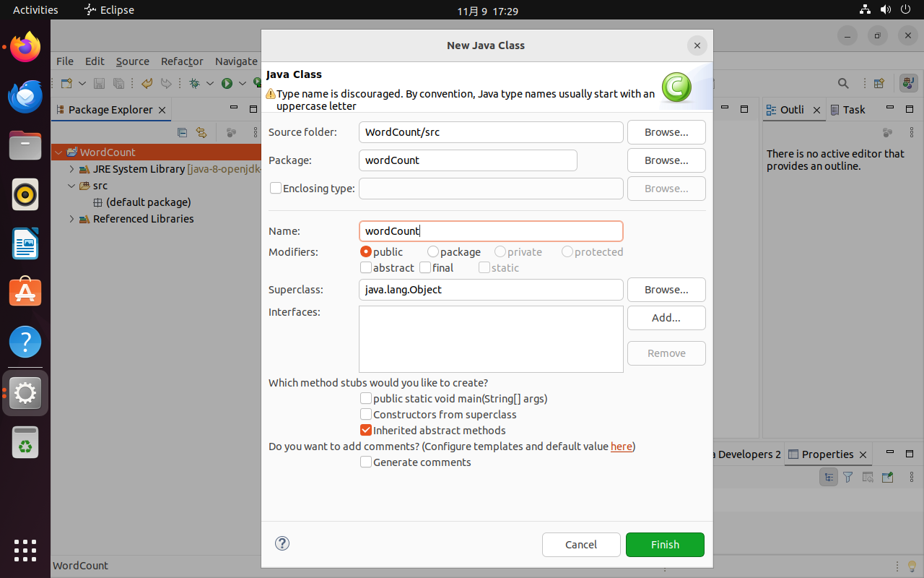Click the Save All toolbar icon
924x578 pixels.
tap(118, 84)
